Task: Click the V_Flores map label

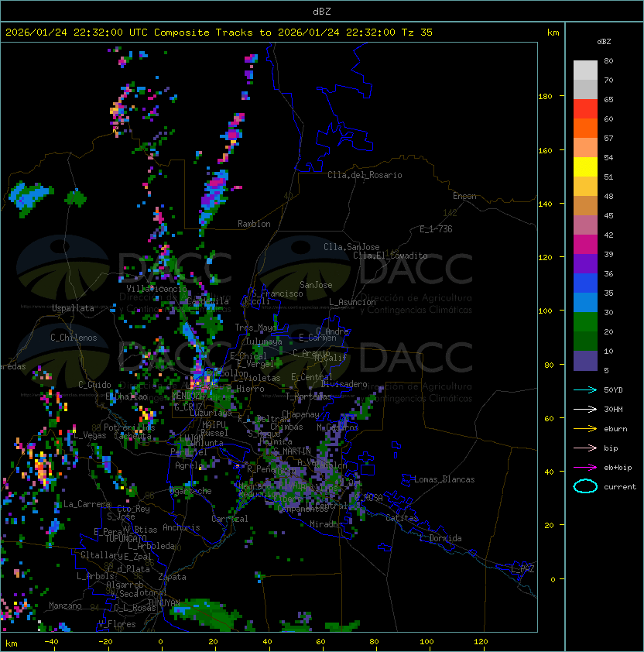Action: pos(117,624)
